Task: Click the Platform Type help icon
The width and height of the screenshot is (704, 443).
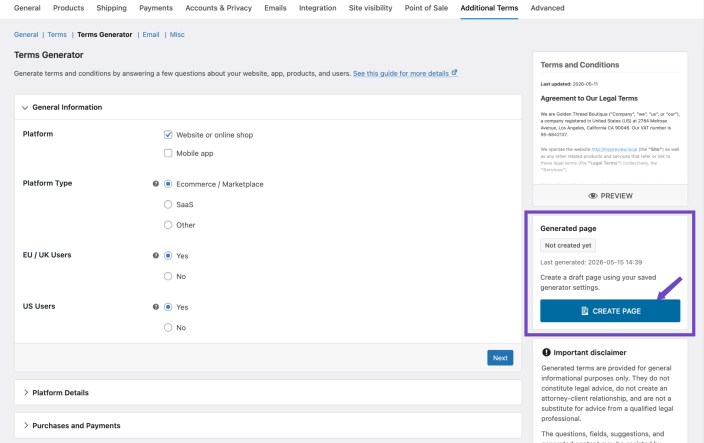Action: (x=156, y=184)
